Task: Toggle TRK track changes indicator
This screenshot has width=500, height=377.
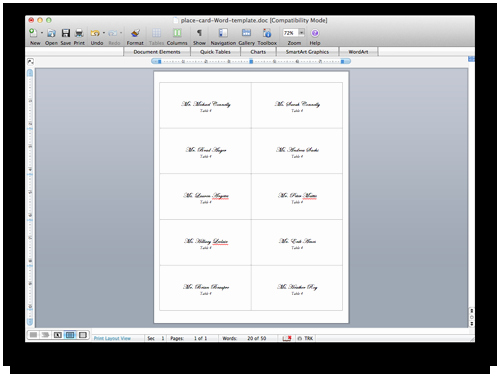Action: [x=305, y=338]
